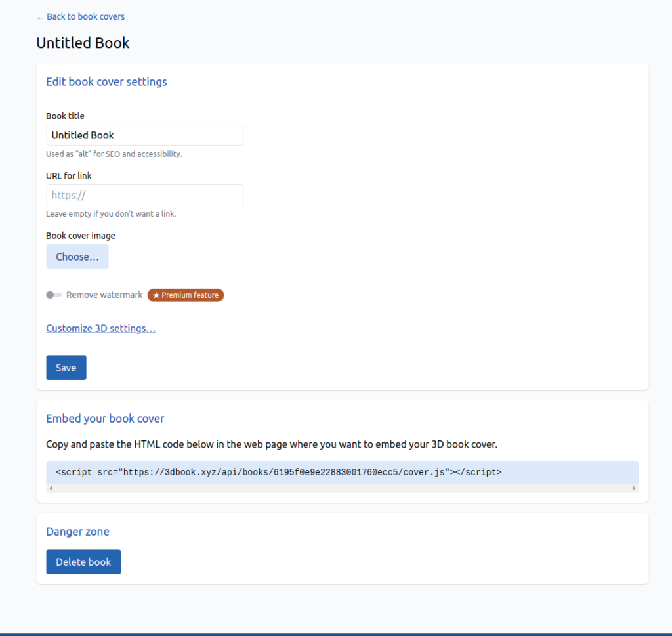The width and height of the screenshot is (672, 636).
Task: Focus the Book title input field
Action: tap(144, 135)
